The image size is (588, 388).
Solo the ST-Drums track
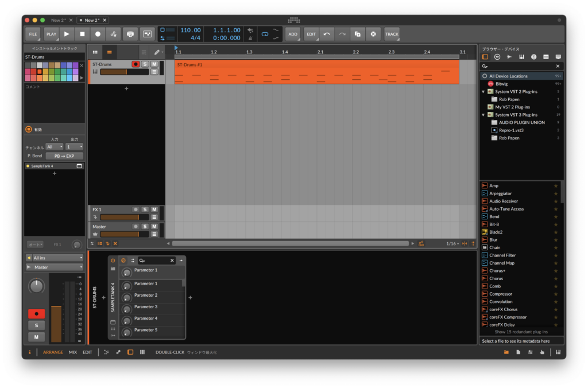click(145, 64)
